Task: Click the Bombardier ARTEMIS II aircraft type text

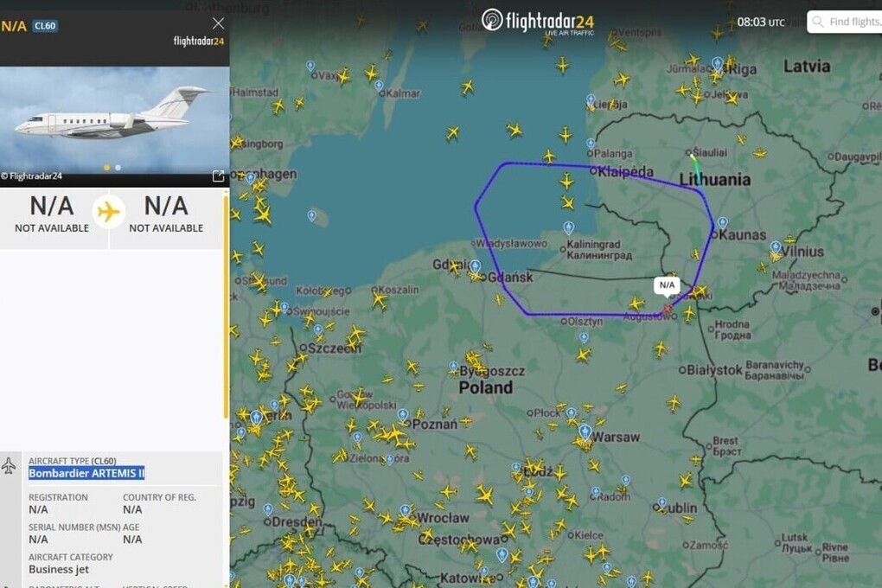Action: [x=86, y=473]
